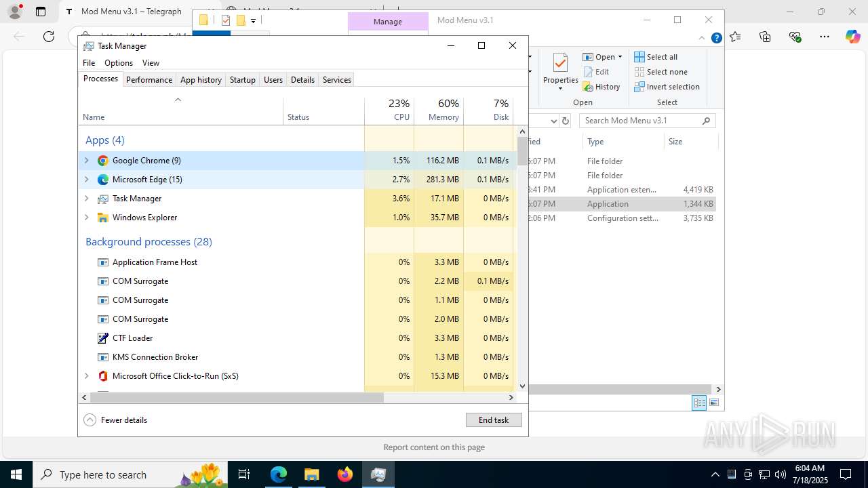Click the Microsoft Edge process icon
This screenshot has width=868, height=488.
[x=103, y=180]
